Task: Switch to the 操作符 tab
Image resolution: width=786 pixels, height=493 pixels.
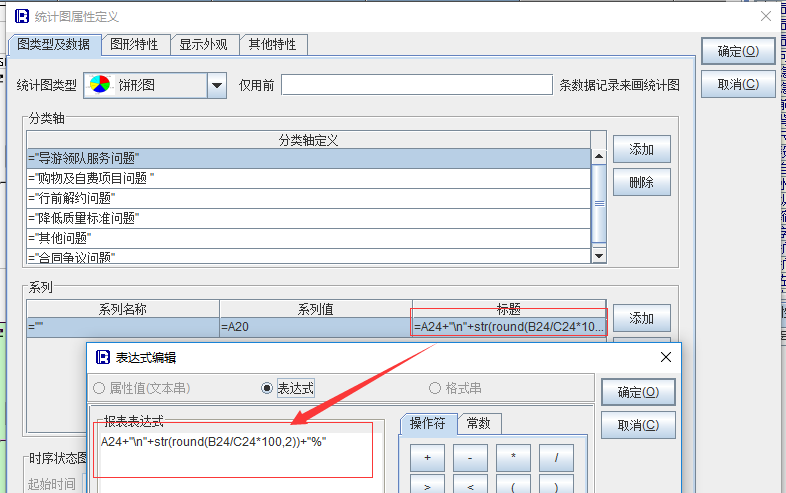Action: [x=428, y=424]
